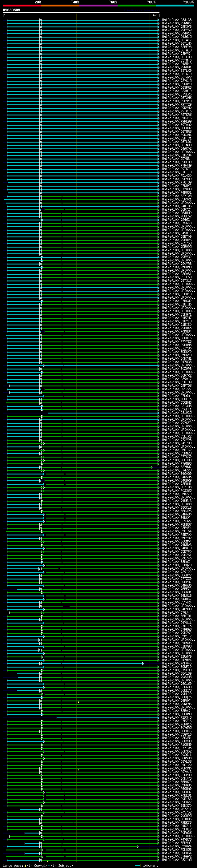This screenshot has height=868, width=197.
Task: Select UniRef100_B3RSK1 entry
Action: (176, 199)
